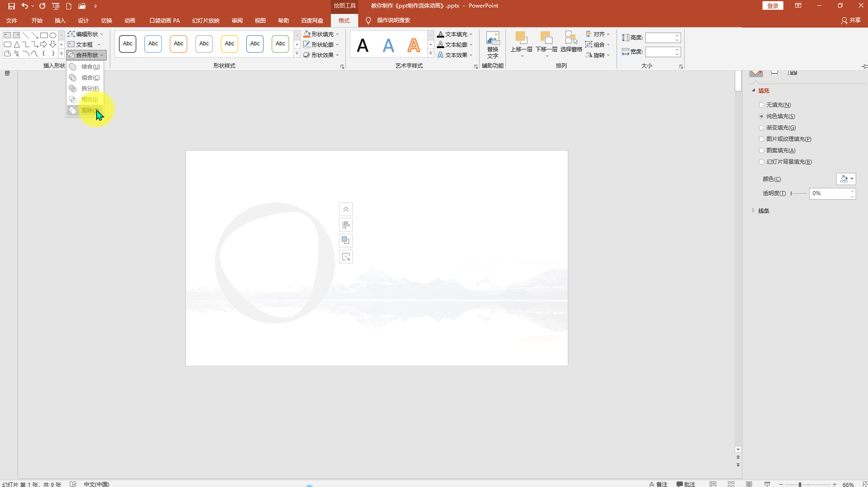Choose 剪除 from merge shapes menu

pyautogui.click(x=85, y=110)
